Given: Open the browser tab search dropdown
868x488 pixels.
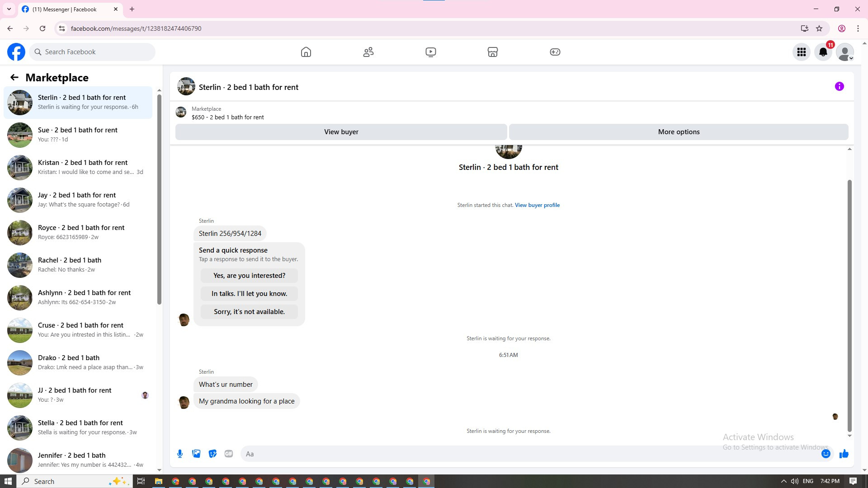Looking at the screenshot, I should [x=9, y=9].
